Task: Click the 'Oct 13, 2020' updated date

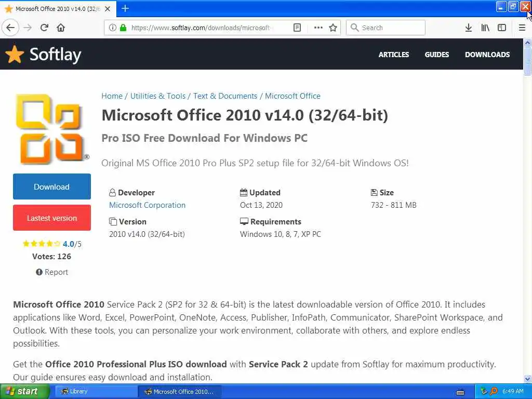Action: coord(261,205)
